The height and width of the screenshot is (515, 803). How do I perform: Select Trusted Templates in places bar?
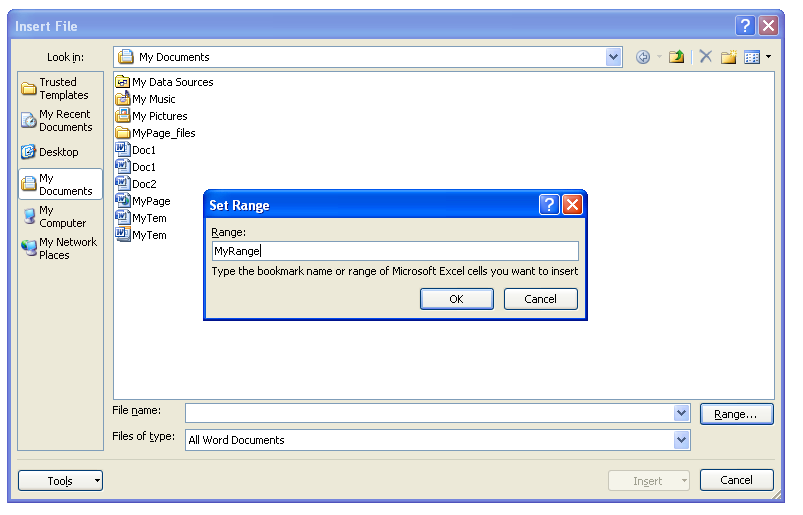60,89
